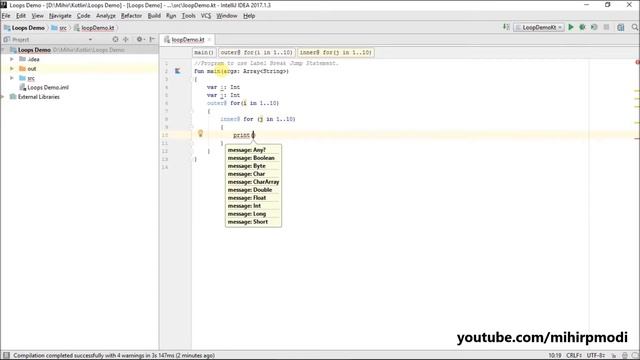Open UTF-8 encoding selector in status bar
The width and height of the screenshot is (640, 360).
596,356
